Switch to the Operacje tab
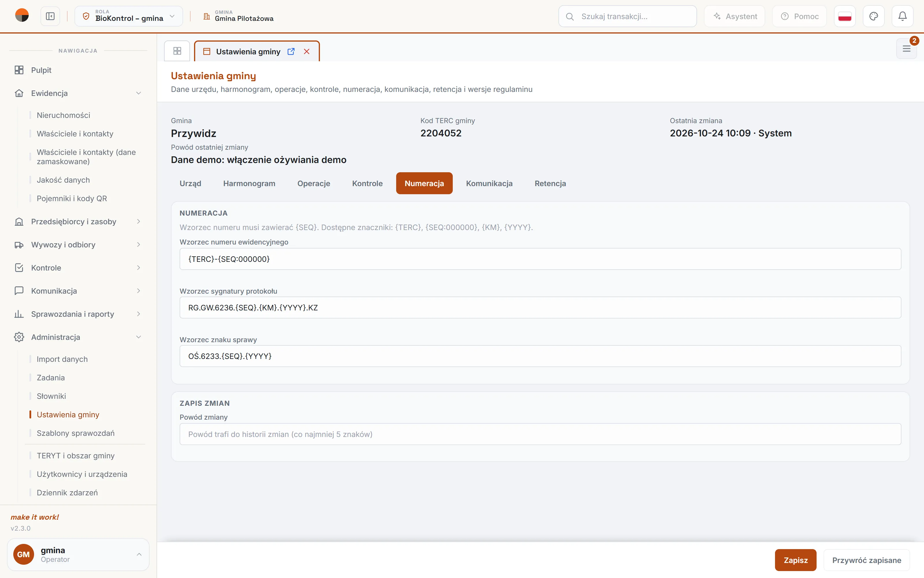This screenshot has width=924, height=578. point(314,184)
